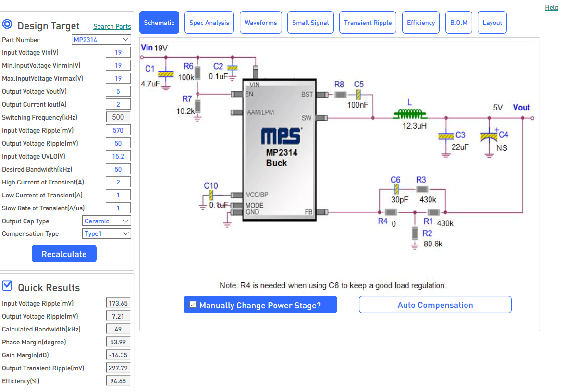This screenshot has height=392, width=565.
Task: Click the Output Voltage Ripple target field
Action: [118, 143]
